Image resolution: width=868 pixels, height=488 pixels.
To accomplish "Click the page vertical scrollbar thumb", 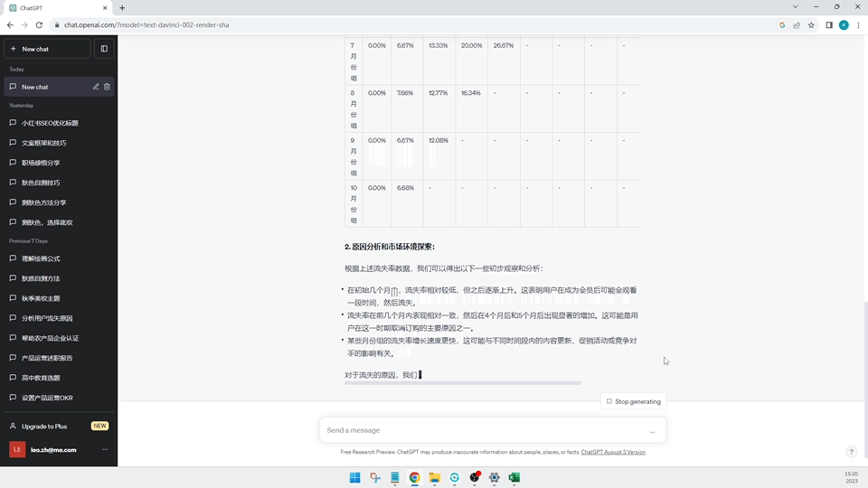I will 864,379.
